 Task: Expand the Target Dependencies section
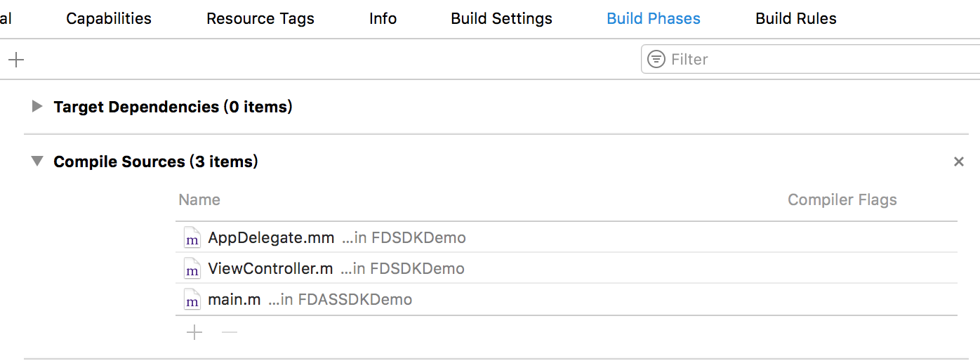tap(37, 107)
